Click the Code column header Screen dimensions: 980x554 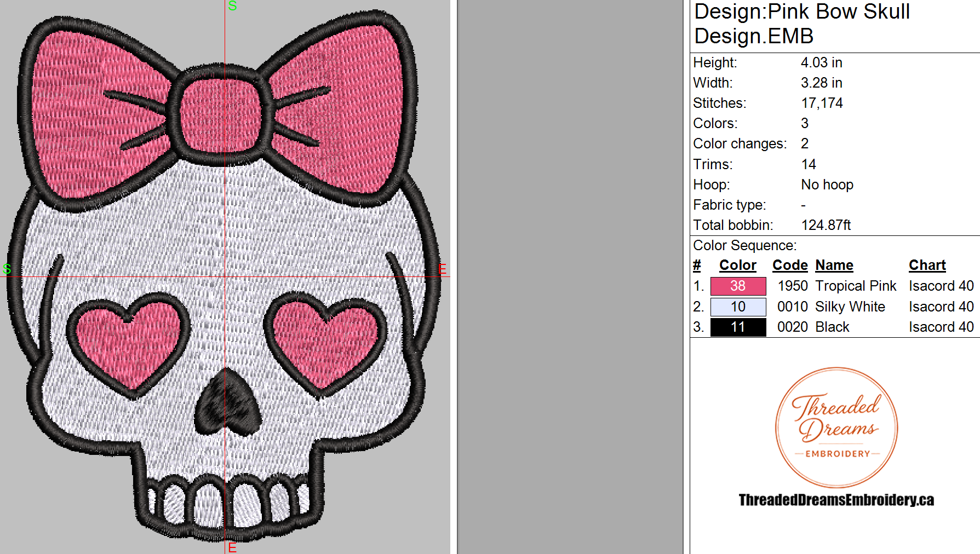tap(790, 266)
